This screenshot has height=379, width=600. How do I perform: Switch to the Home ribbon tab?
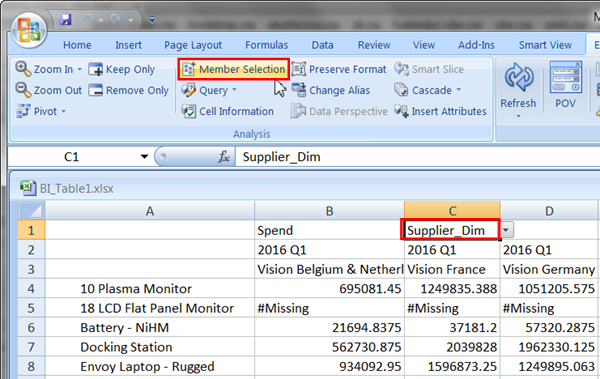77,45
